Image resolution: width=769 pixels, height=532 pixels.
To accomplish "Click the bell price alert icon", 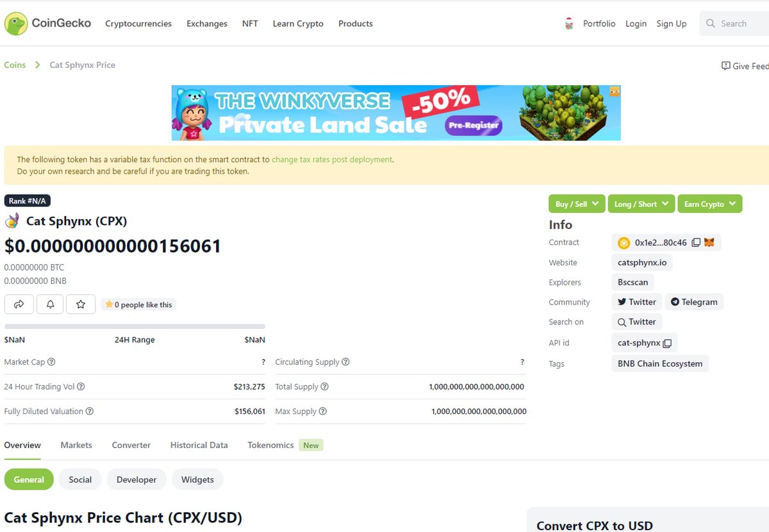I will coord(50,304).
